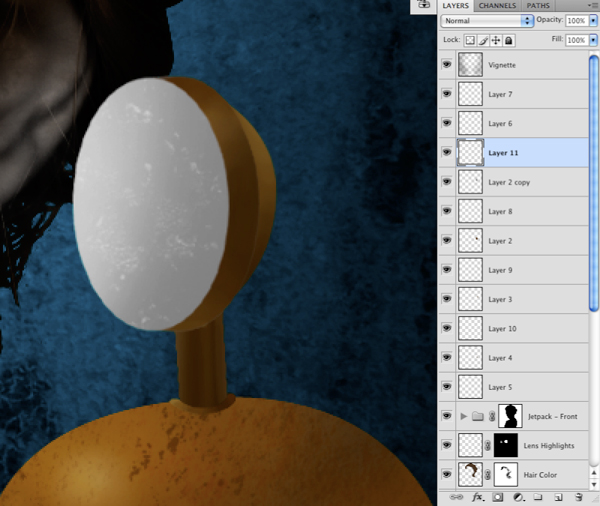Switch to the Paths tab
The height and width of the screenshot is (506, 600).
[x=538, y=6]
